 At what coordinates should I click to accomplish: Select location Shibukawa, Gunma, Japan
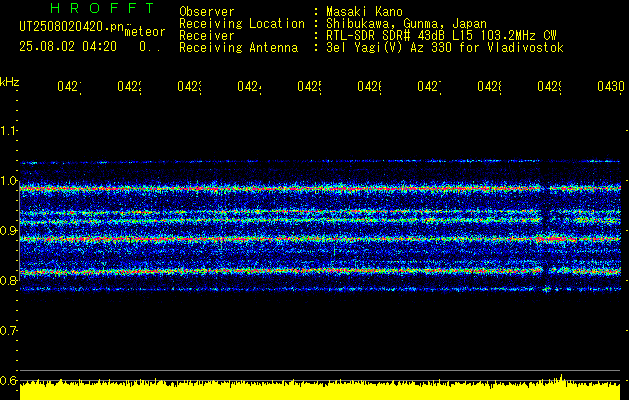[406, 24]
